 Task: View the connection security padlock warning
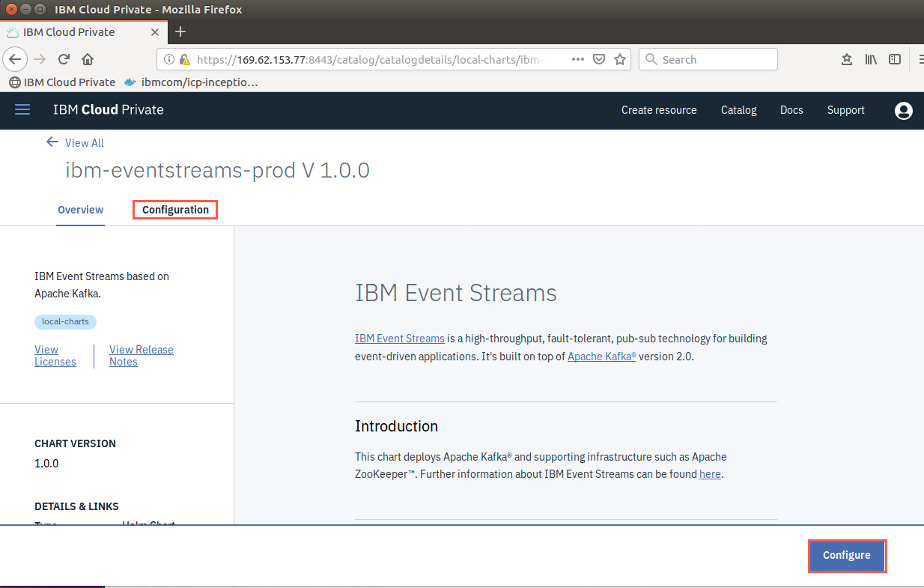184,59
